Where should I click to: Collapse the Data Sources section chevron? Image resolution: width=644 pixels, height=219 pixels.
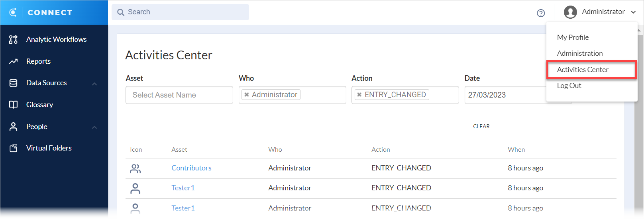click(94, 84)
